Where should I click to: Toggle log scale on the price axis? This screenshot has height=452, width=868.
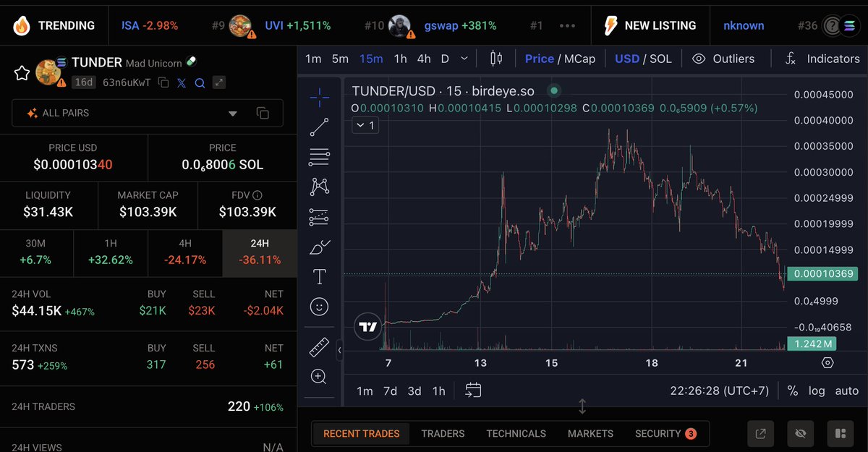click(817, 391)
